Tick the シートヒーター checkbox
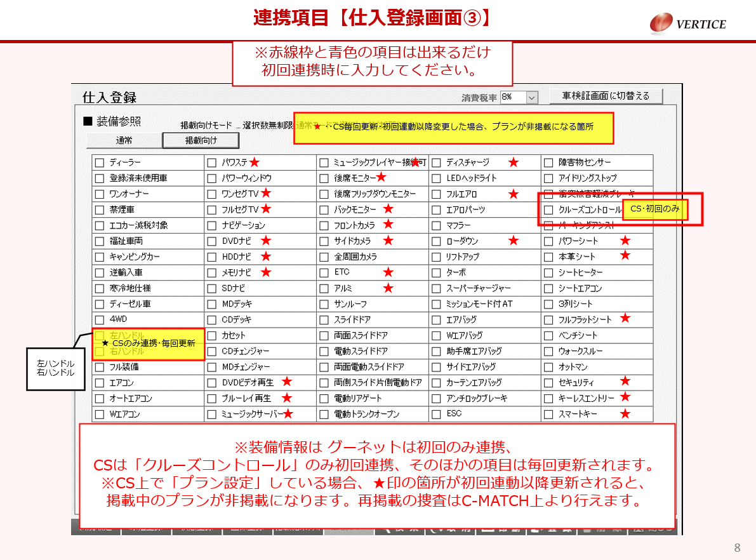 pos(548,272)
